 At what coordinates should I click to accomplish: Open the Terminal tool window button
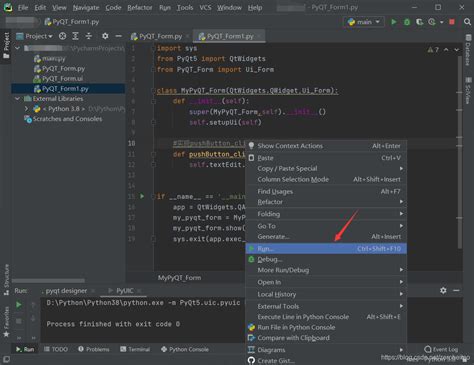pos(135,349)
